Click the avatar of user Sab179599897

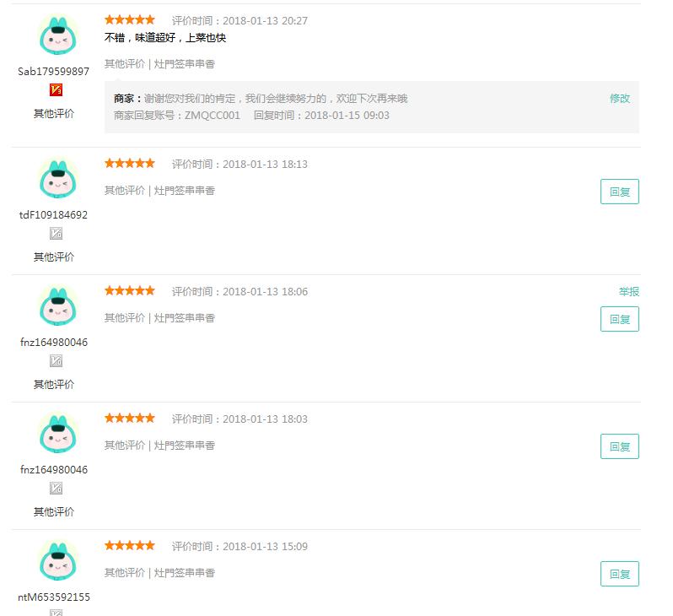pyautogui.click(x=58, y=35)
